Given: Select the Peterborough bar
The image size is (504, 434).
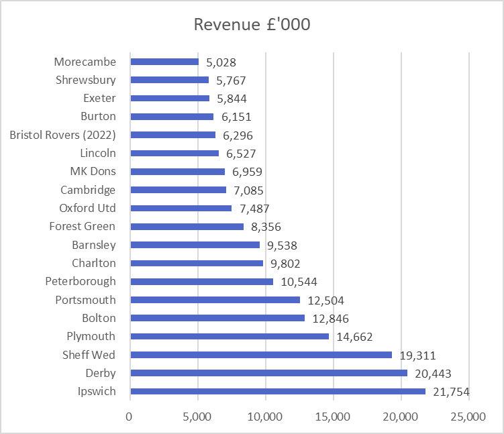Looking at the screenshot, I should pyautogui.click(x=201, y=281).
